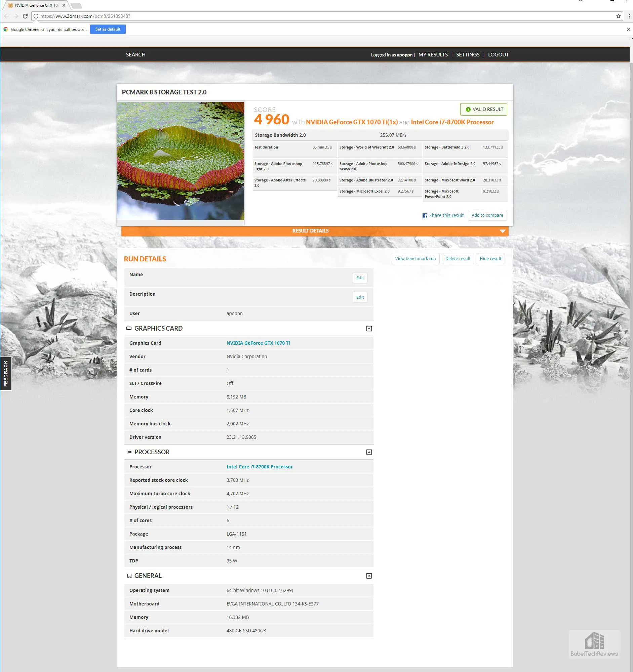Go forward with the browser forward arrow

(15, 16)
